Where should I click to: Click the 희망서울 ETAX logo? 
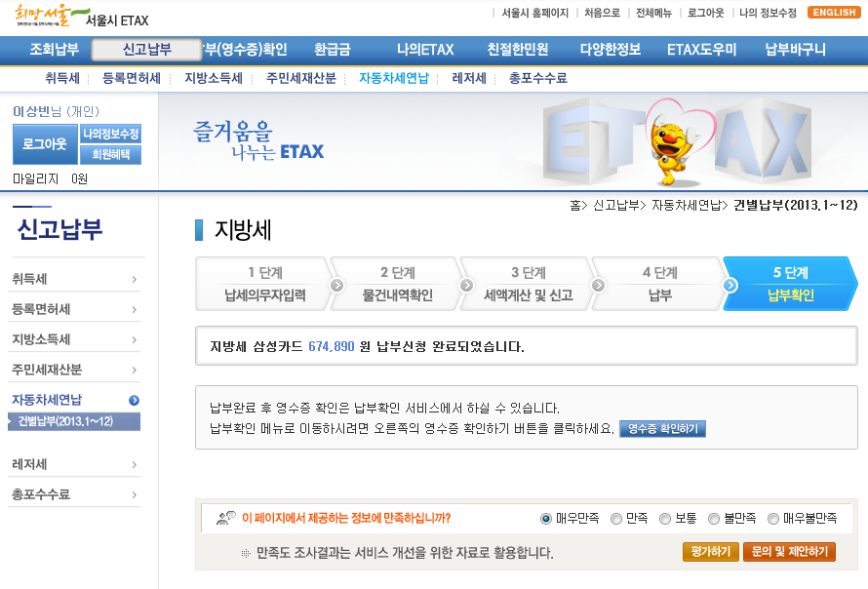(78, 17)
